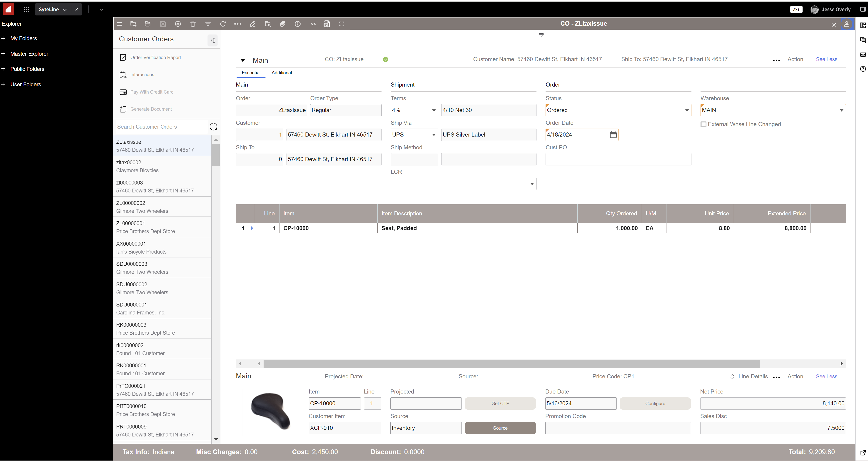868x461 pixels.
Task: Check the Order Verification Report box
Action: [x=123, y=57]
